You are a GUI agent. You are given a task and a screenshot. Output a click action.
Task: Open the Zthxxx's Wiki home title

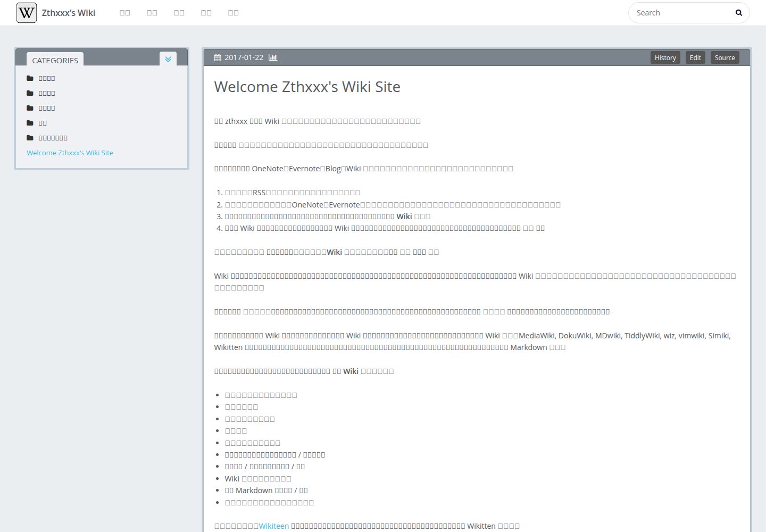(68, 13)
